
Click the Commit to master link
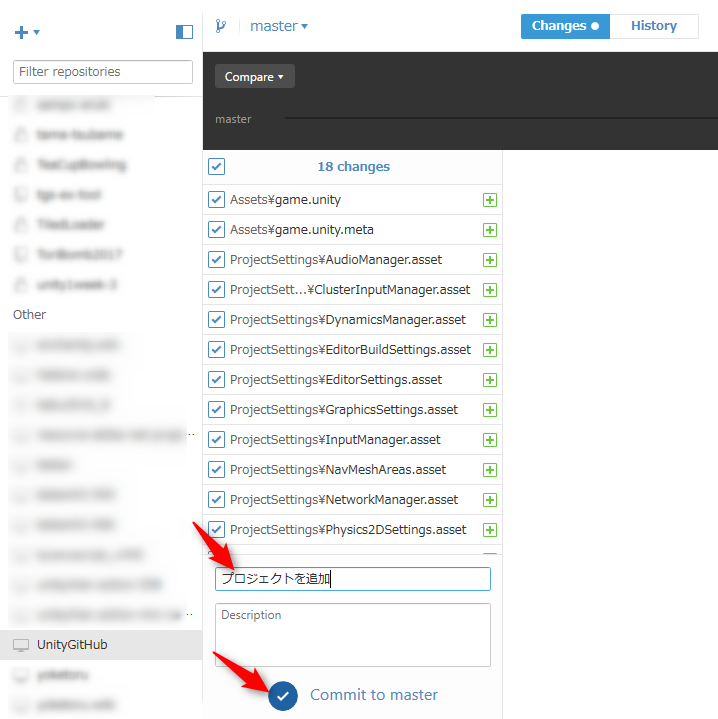374,695
